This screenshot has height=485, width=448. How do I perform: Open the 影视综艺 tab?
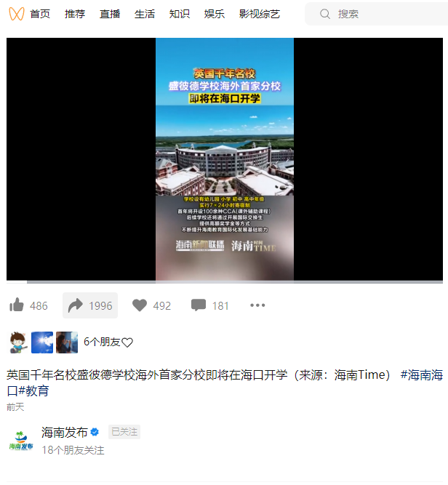pos(259,14)
